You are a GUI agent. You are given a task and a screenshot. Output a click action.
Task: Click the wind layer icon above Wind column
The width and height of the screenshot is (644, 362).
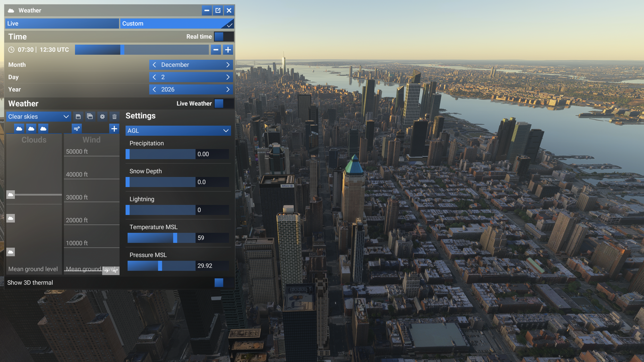point(76,129)
